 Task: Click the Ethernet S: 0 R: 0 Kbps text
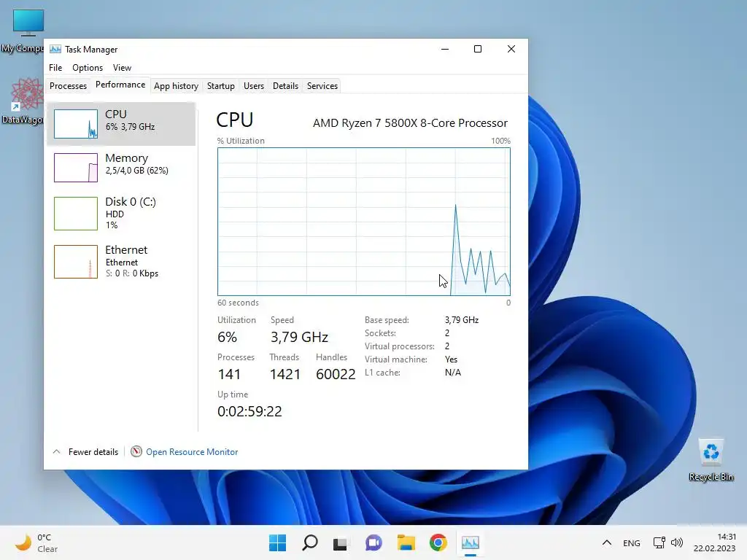(132, 273)
